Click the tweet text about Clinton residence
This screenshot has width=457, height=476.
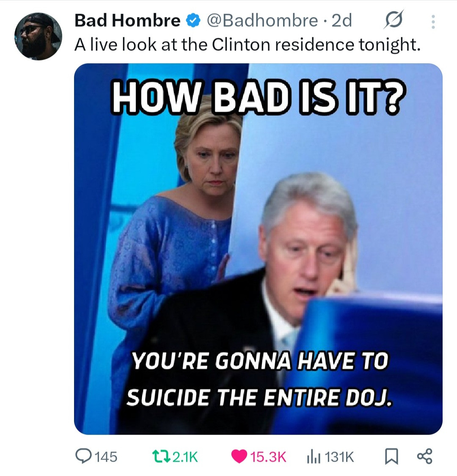[248, 45]
